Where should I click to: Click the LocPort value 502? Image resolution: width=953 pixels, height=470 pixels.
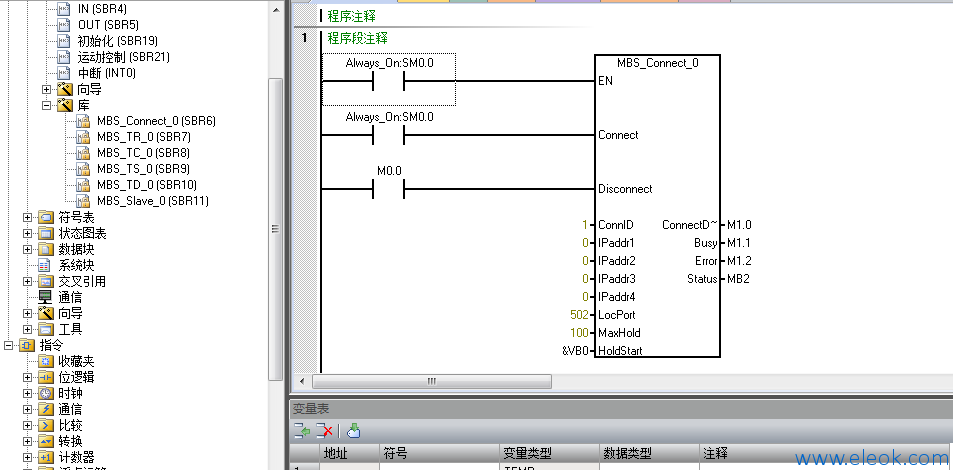pyautogui.click(x=579, y=315)
